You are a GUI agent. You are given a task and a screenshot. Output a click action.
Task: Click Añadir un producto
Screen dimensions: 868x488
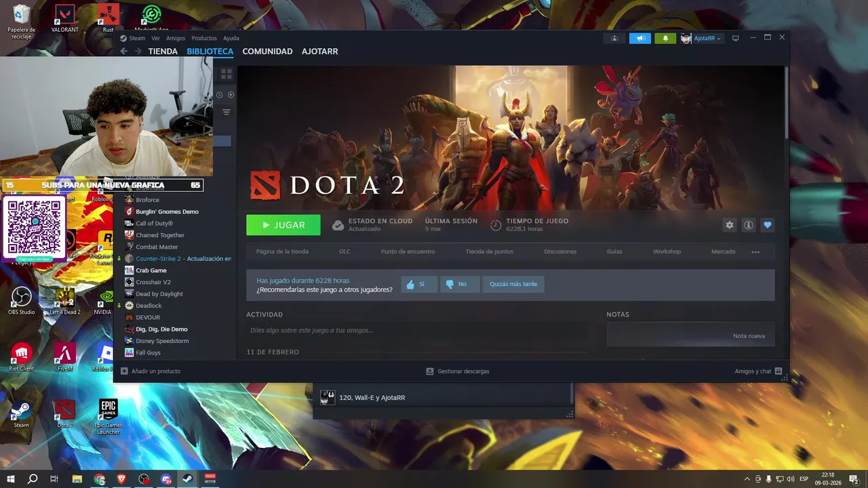point(151,371)
